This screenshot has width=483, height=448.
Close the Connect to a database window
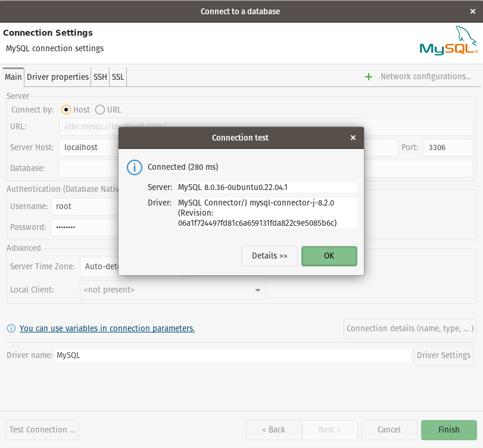[473, 11]
